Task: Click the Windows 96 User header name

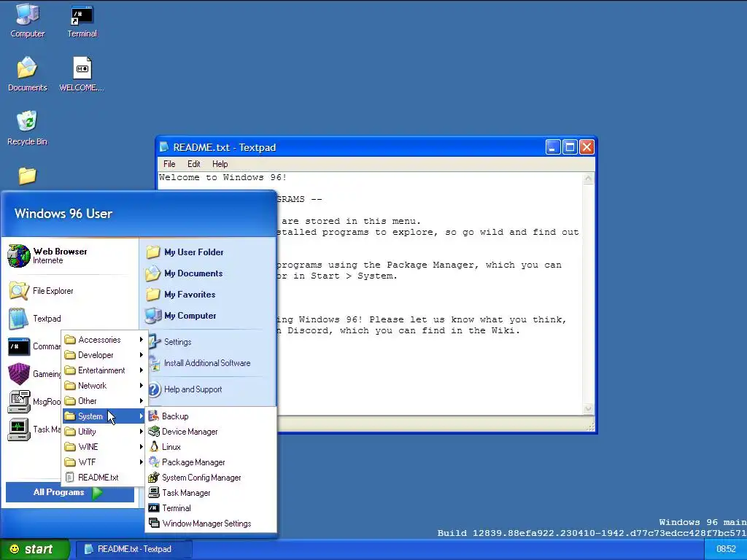Action: 63,214
